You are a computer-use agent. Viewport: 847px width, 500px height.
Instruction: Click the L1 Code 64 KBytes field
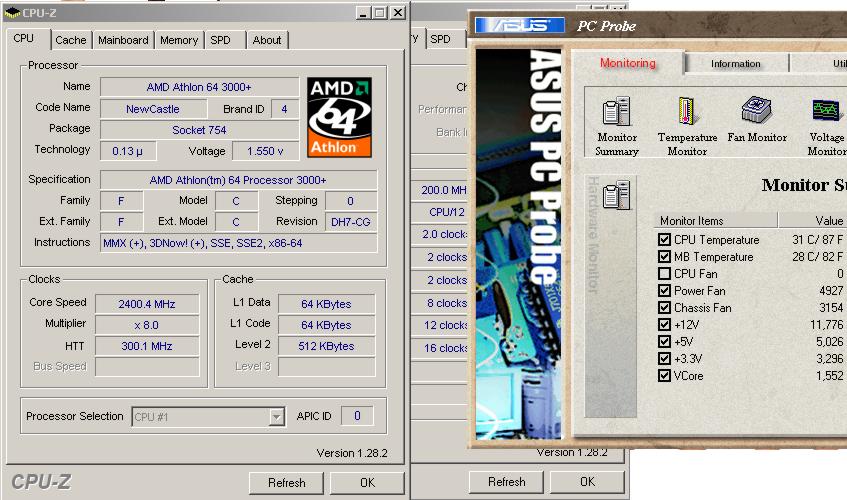pos(326,325)
